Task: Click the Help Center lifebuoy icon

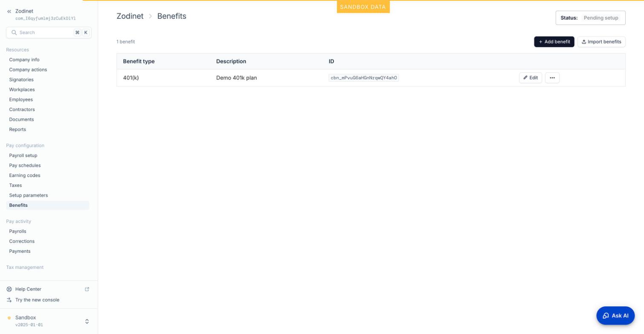Action: (9, 289)
